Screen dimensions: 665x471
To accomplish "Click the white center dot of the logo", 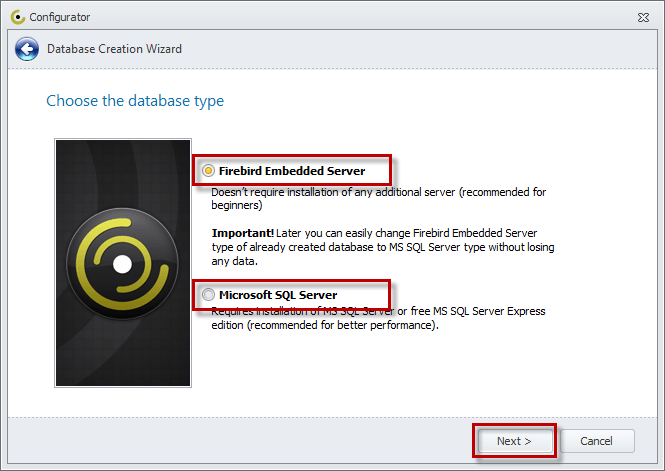I will tap(122, 265).
